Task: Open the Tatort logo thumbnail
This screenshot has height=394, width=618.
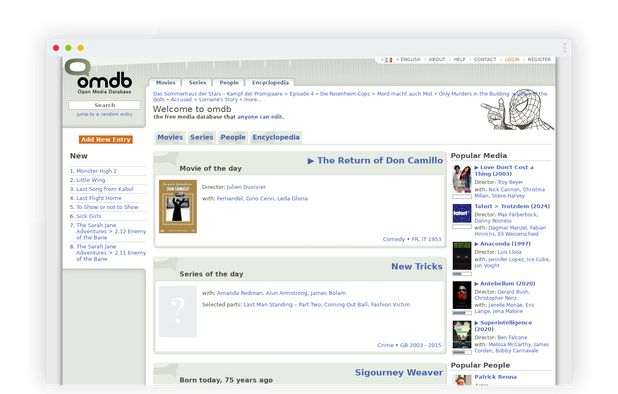Action: tap(462, 213)
